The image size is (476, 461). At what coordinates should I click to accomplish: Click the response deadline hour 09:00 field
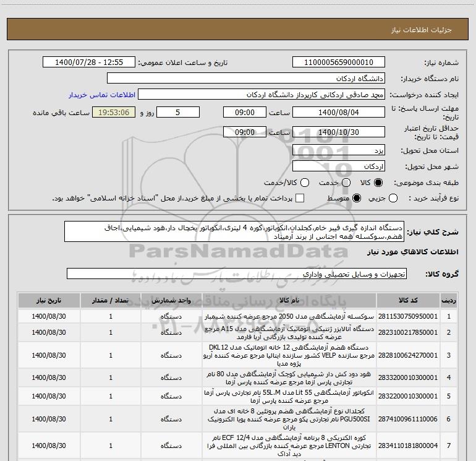point(245,112)
